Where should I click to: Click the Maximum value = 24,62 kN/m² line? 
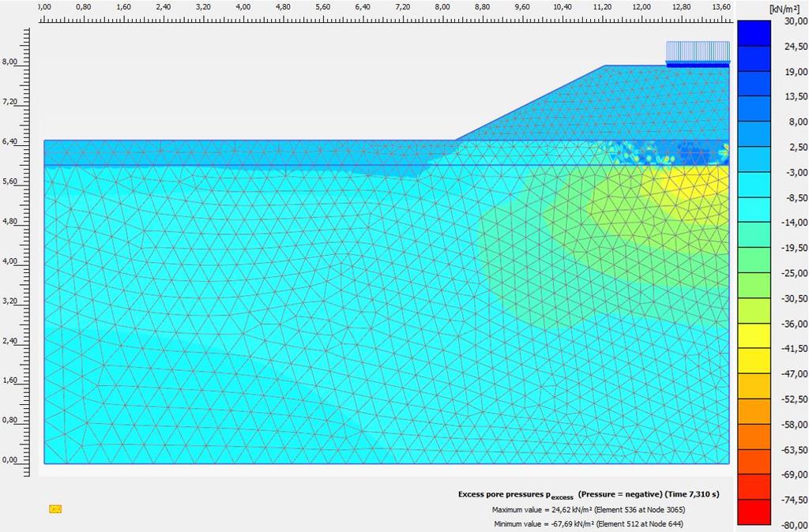(x=588, y=511)
